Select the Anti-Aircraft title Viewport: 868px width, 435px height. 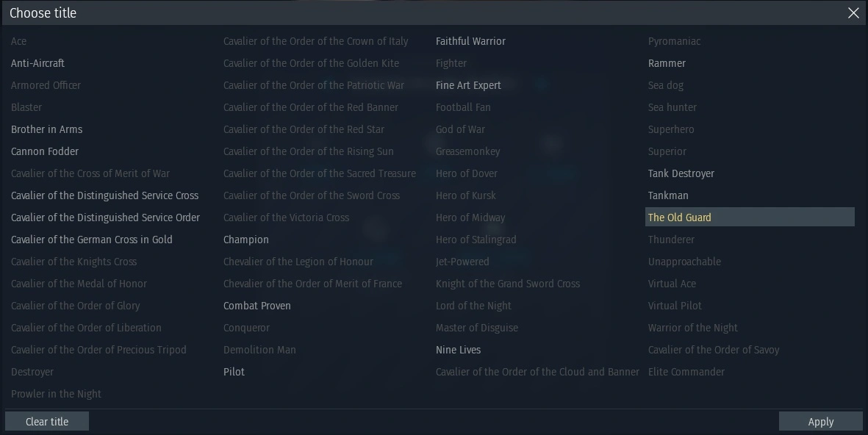[38, 63]
